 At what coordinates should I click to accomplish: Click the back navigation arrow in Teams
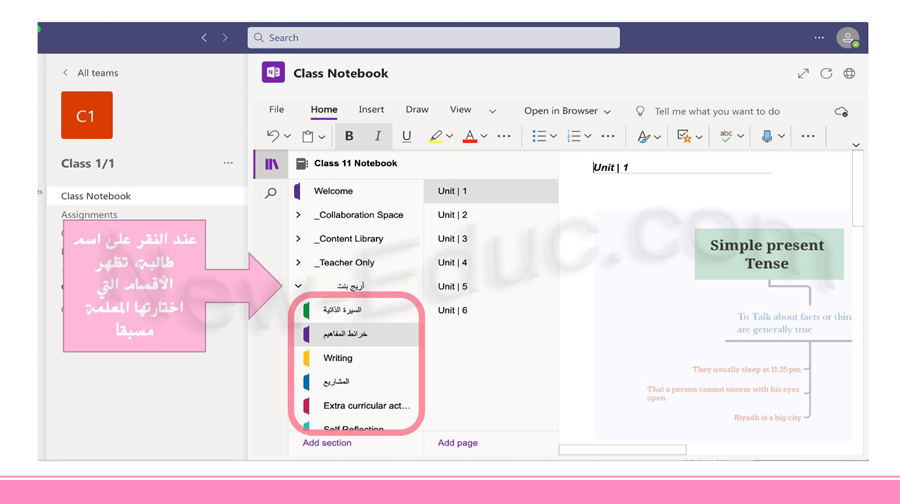pyautogui.click(x=204, y=37)
